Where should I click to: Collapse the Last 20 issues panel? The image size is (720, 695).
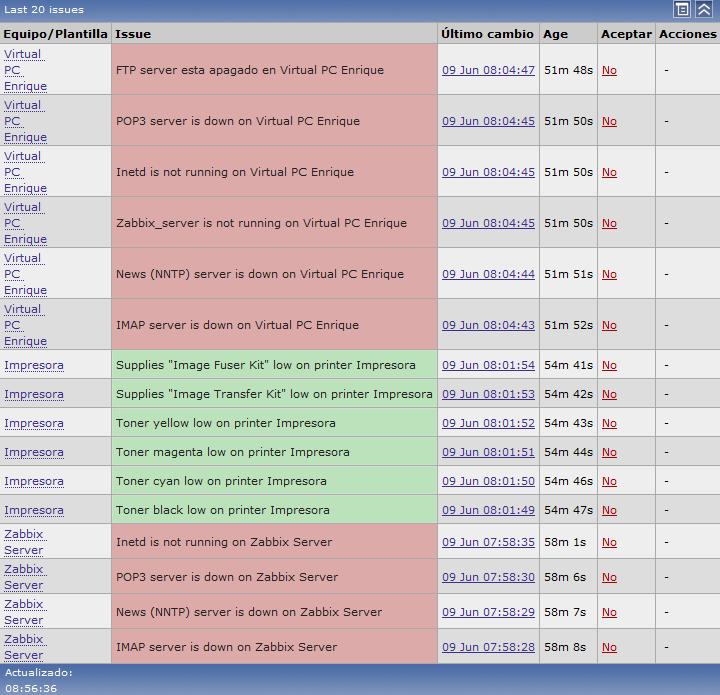(x=704, y=9)
